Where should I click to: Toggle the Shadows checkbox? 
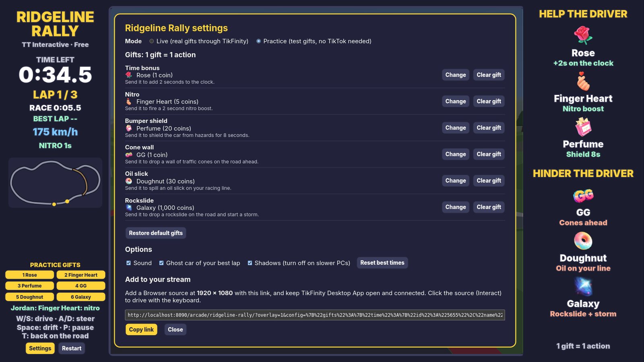click(x=250, y=263)
